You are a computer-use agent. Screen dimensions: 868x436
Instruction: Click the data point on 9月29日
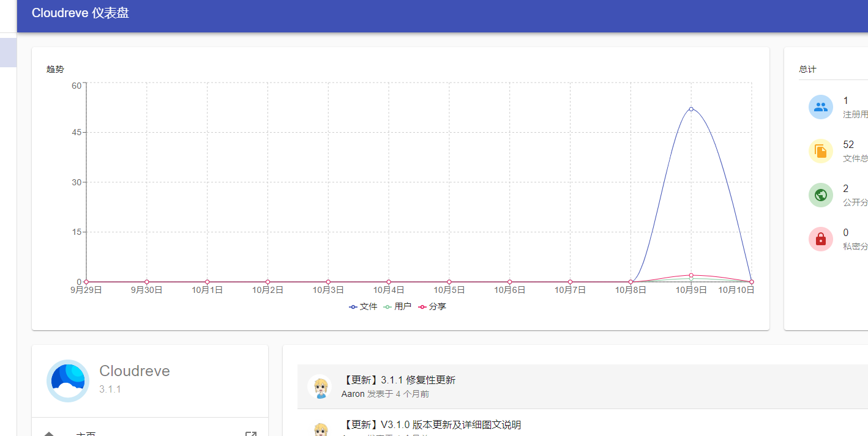click(x=86, y=282)
